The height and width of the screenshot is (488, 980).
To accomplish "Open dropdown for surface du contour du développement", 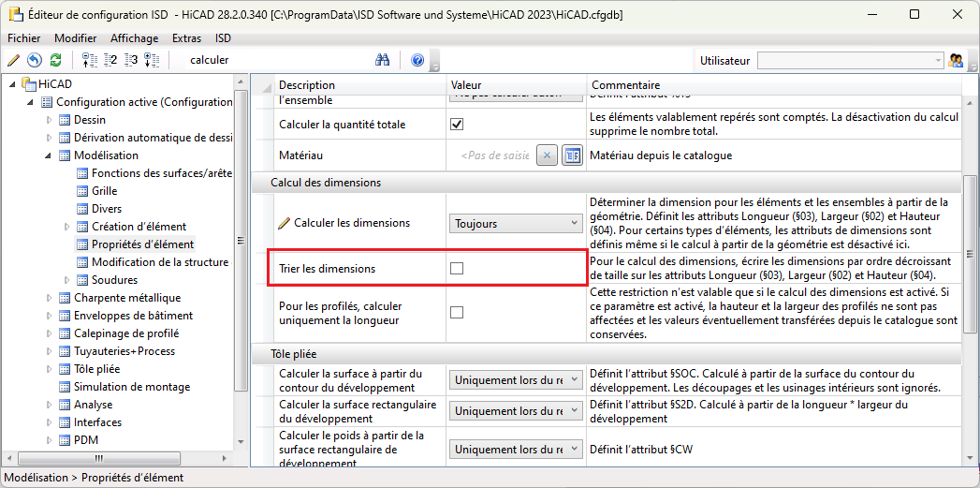I will point(516,379).
